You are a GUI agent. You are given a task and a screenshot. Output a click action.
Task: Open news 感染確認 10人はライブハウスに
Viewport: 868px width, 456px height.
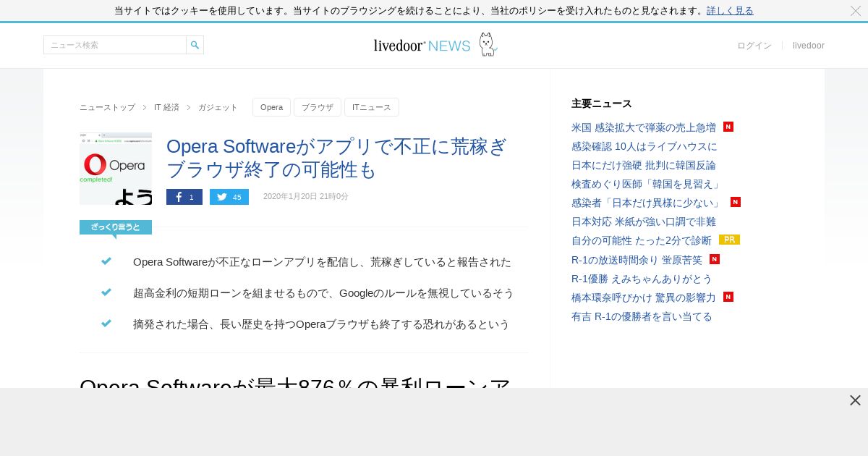(x=644, y=146)
